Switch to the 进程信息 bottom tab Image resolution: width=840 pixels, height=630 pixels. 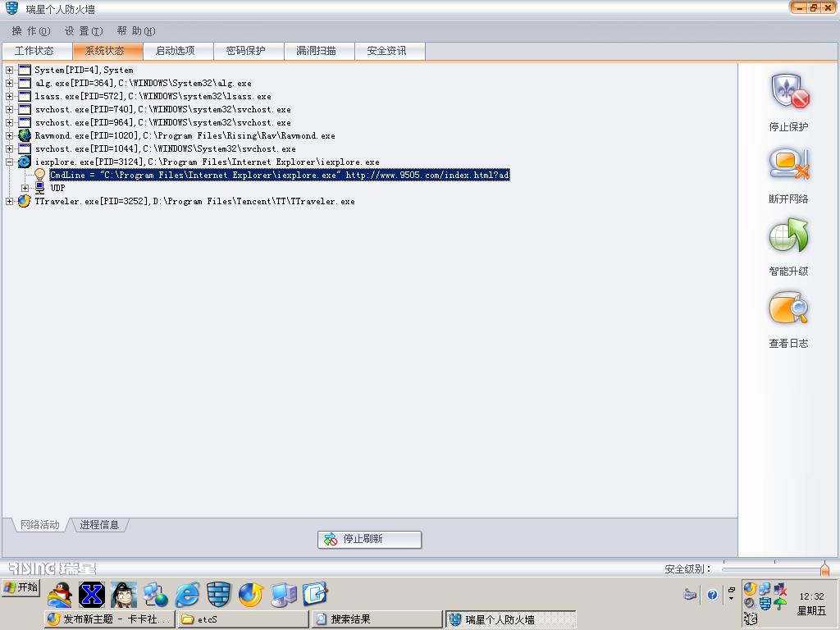tap(99, 525)
